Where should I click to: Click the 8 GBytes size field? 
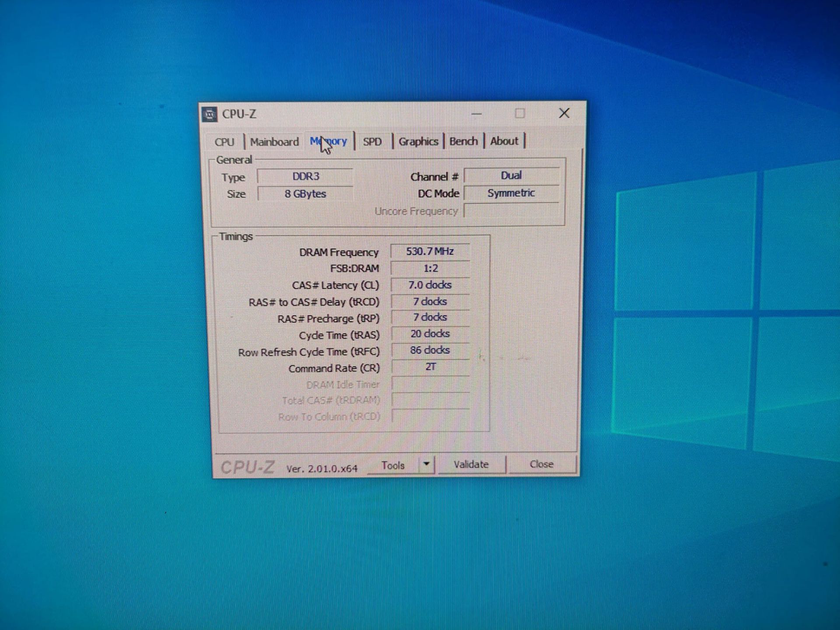305,193
